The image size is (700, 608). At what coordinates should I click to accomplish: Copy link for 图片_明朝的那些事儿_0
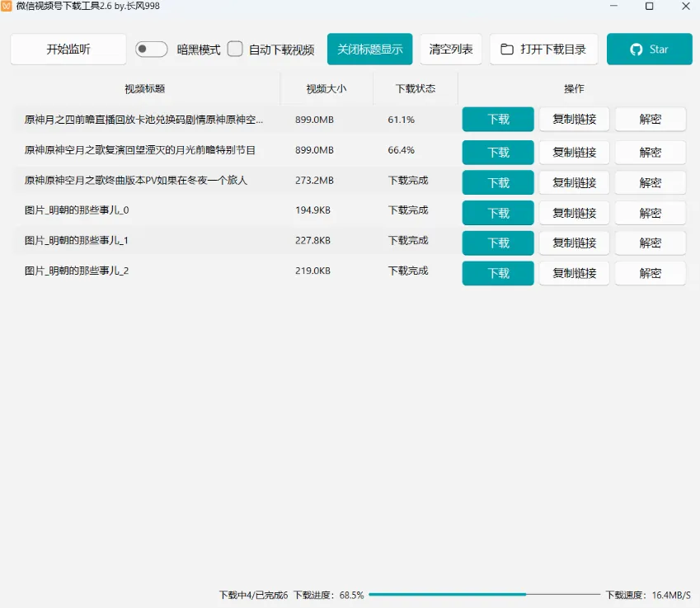click(574, 213)
